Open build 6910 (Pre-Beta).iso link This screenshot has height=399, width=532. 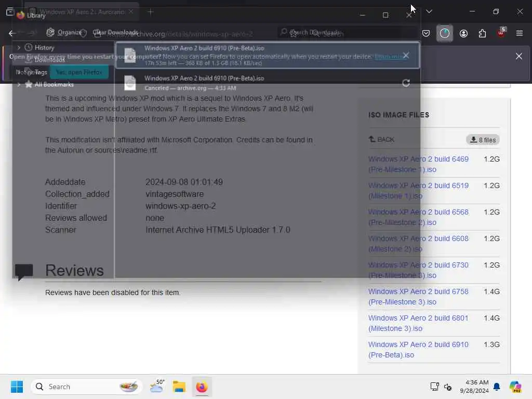[418, 350]
